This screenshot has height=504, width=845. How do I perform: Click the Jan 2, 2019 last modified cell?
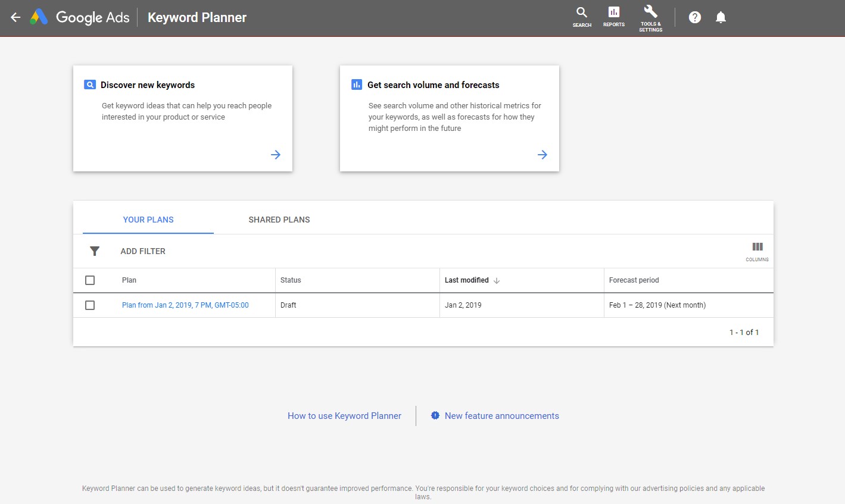(x=463, y=305)
